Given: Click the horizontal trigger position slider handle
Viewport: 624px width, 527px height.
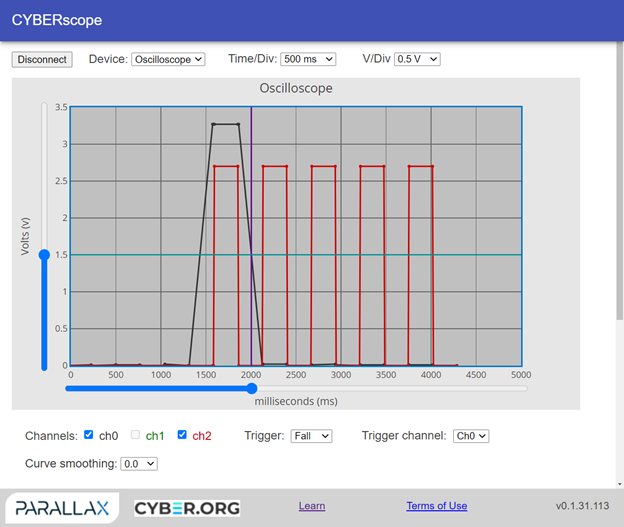Looking at the screenshot, I should (x=252, y=388).
